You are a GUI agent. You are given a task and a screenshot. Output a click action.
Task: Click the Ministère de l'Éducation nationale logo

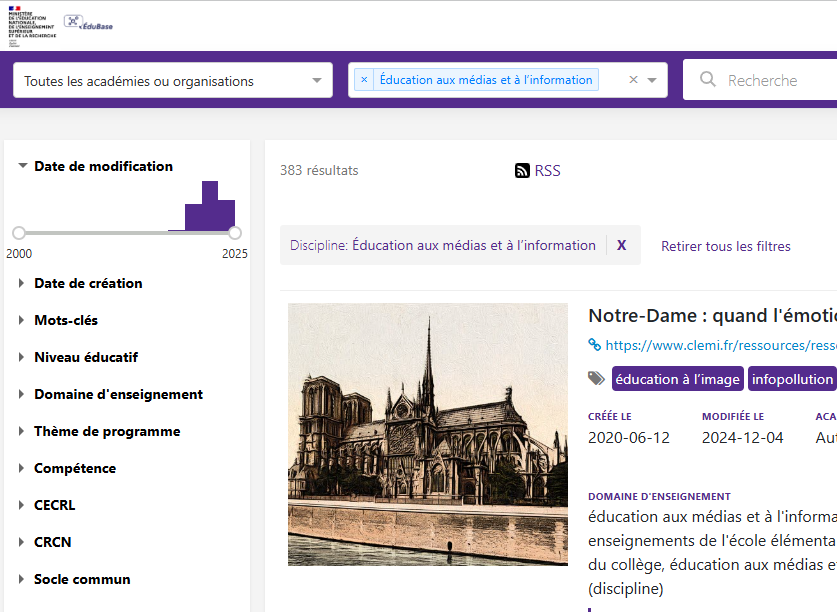32,26
